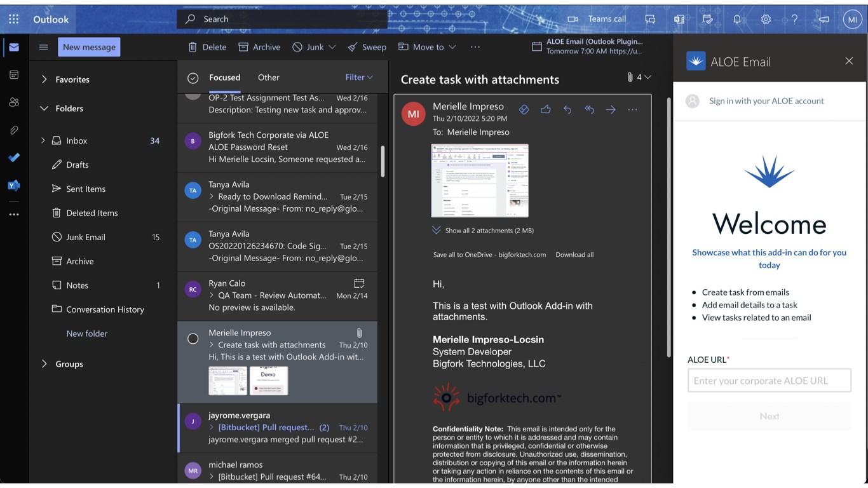Expand the Groups section
This screenshot has width=868, height=488.
tap(44, 364)
